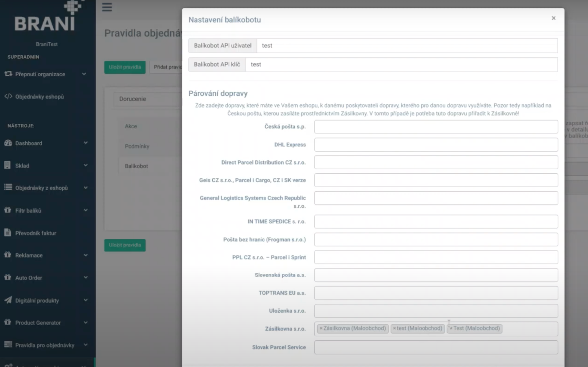Expand the Auto Order chevron
Viewport: 588px width, 367px height.
tap(86, 278)
